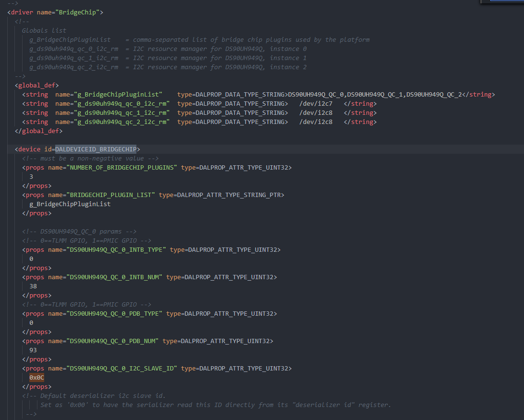The image size is (524, 420).
Task: Click the opening <global_def> tag
Action: pos(37,85)
